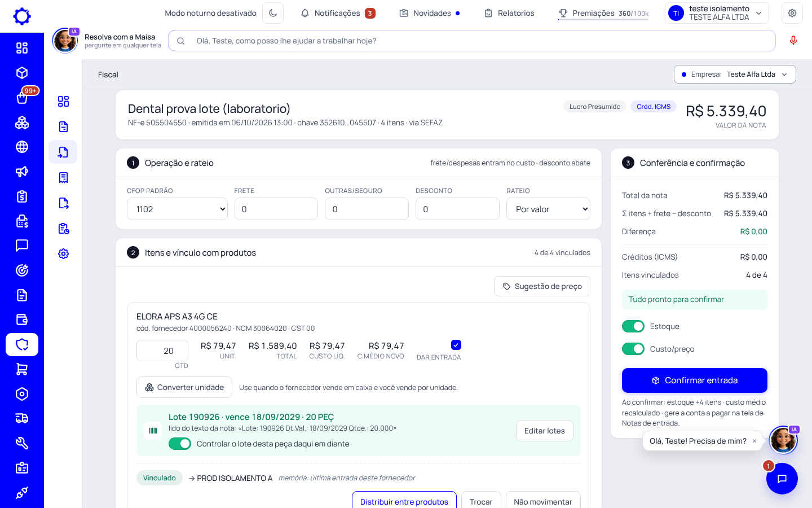
Task: Open the cube products icon in sidebar
Action: click(22, 73)
